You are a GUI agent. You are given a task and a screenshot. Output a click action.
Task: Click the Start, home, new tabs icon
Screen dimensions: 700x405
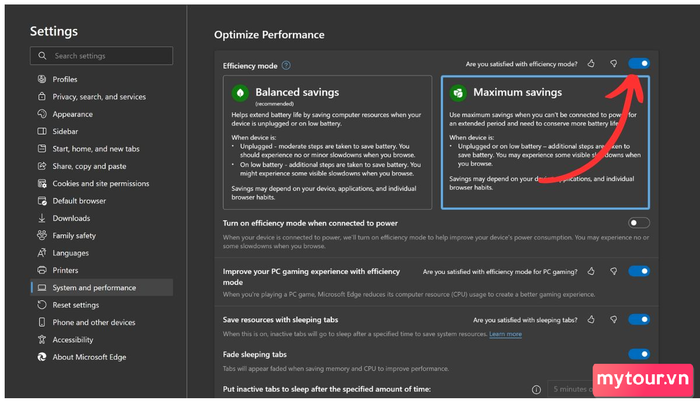(x=42, y=149)
